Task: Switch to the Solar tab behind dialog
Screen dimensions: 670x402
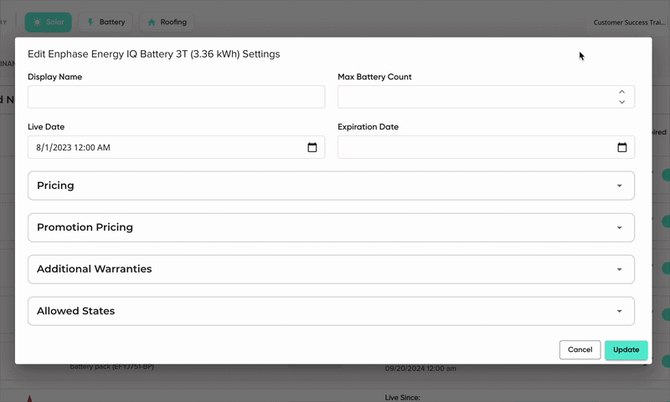Action: [x=48, y=22]
